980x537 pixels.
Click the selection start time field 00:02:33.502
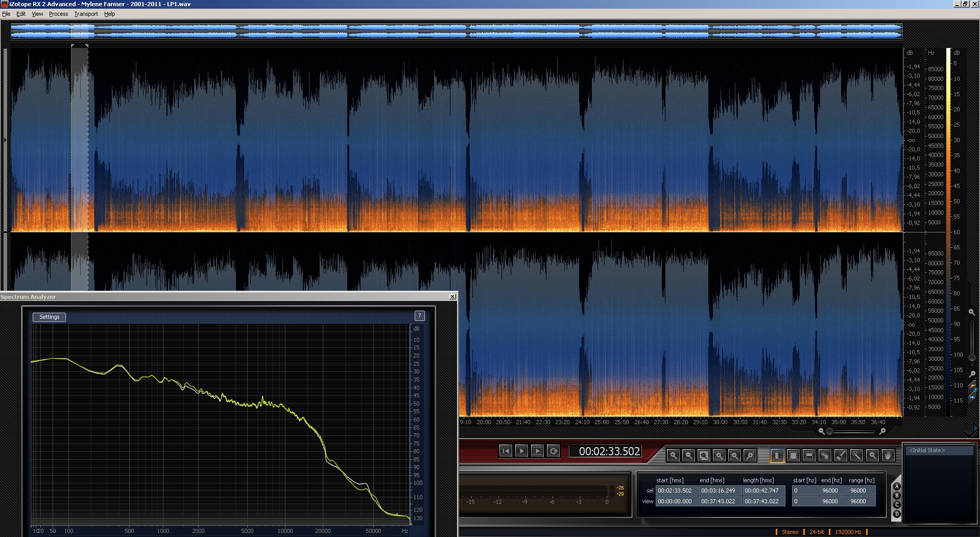coord(676,491)
